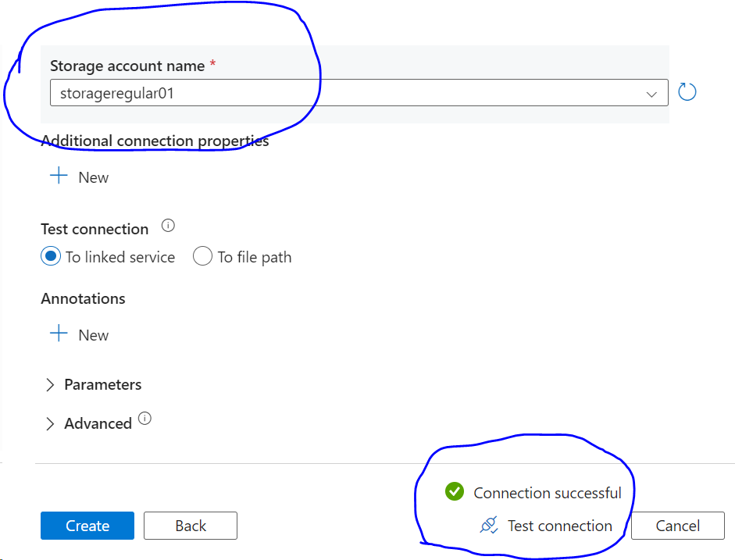Image resolution: width=735 pixels, height=560 pixels.
Task: Click plus icon under Additional connection properties
Action: point(59,177)
